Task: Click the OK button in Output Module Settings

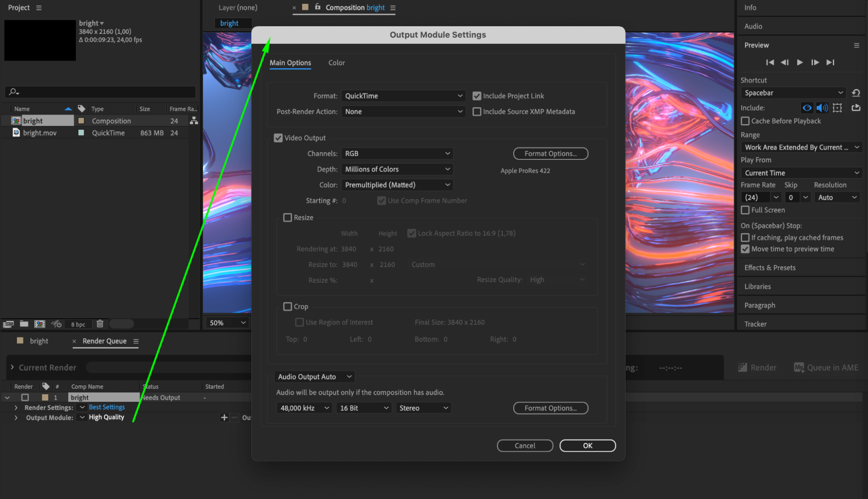Action: point(587,446)
